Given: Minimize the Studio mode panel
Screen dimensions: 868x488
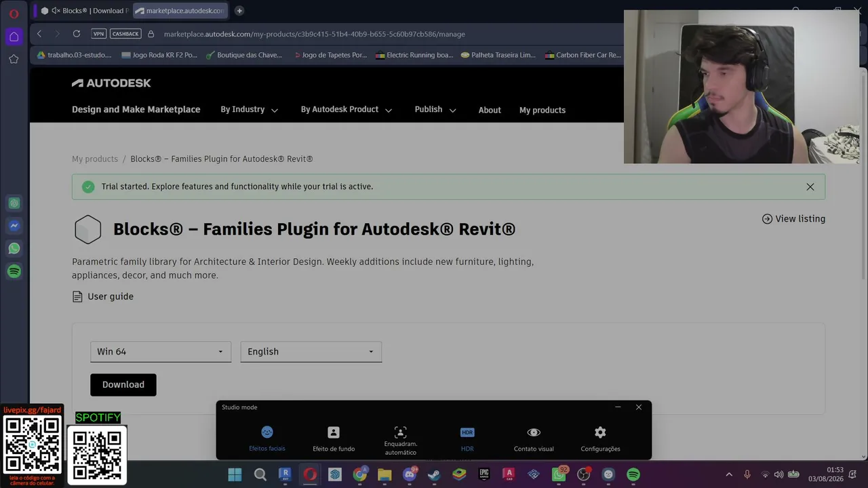Looking at the screenshot, I should 618,407.
